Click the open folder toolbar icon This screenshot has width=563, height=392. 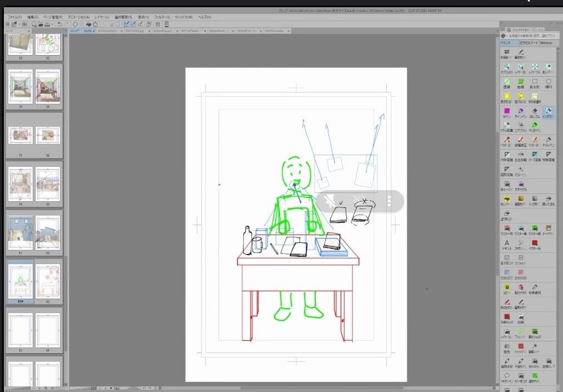[41, 24]
